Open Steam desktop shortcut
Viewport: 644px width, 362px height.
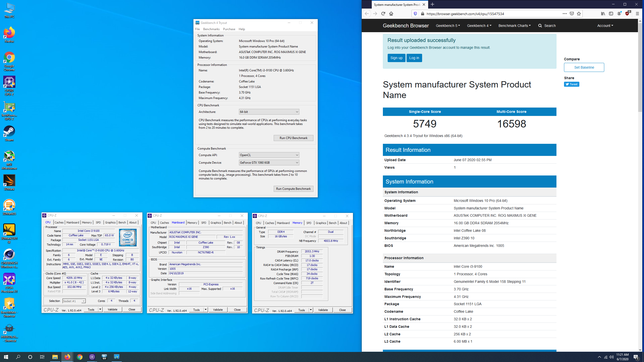point(9,133)
